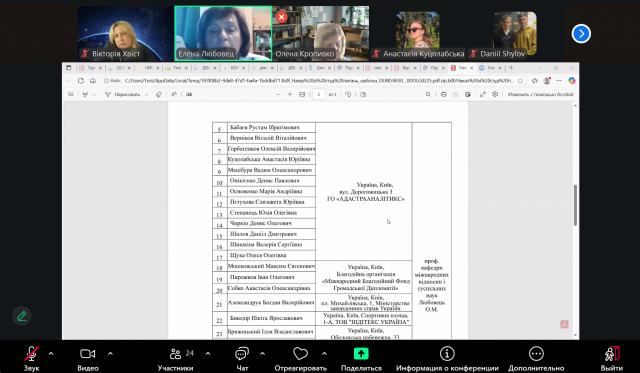The width and height of the screenshot is (640, 373).
Task: Open Участники participants panel
Action: point(176,358)
